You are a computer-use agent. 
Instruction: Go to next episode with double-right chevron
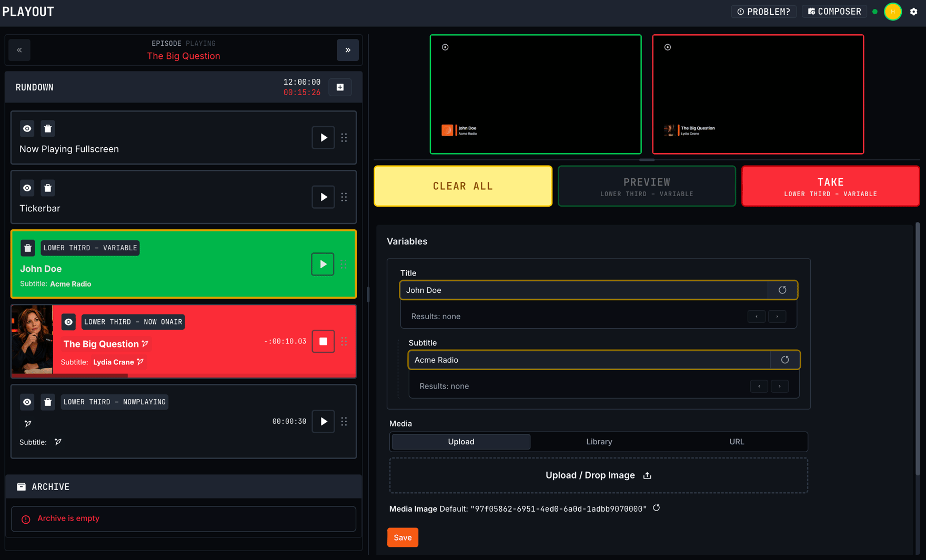[x=348, y=50]
